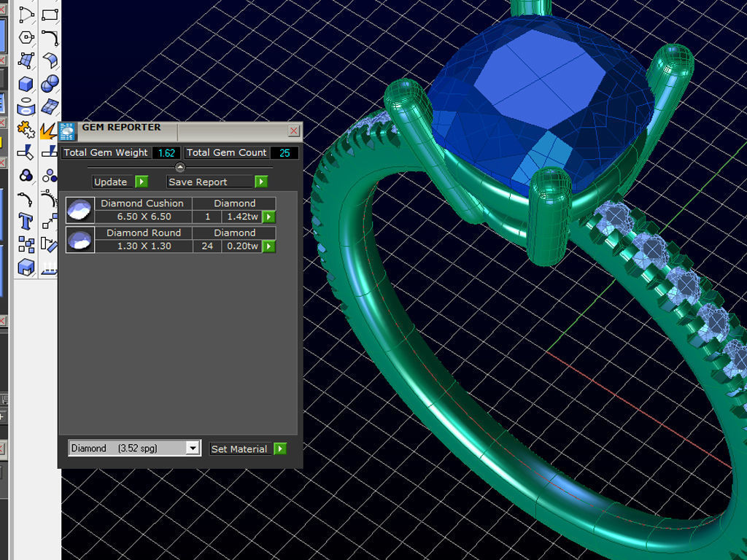
Task: Turn on curve control points tool
Action: pos(26,199)
